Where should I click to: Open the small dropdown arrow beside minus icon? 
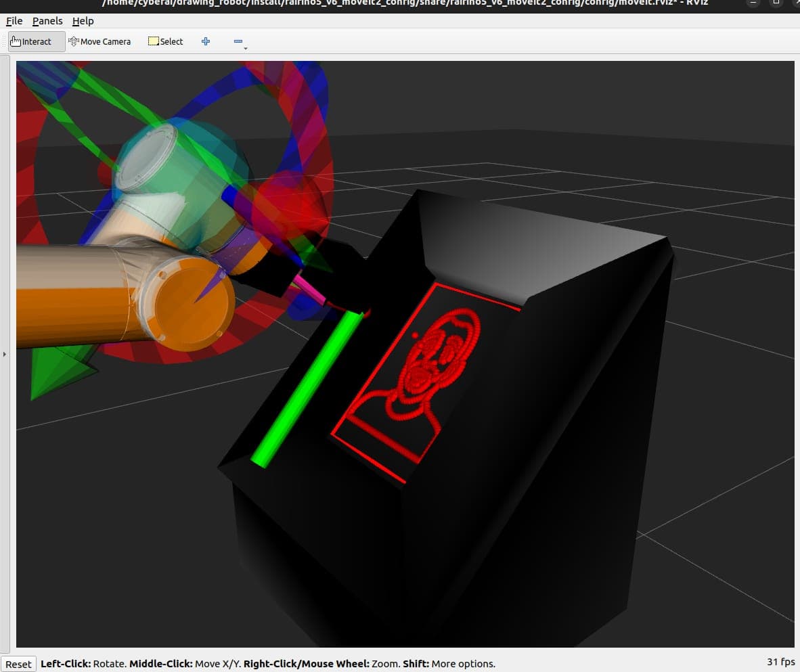point(246,49)
